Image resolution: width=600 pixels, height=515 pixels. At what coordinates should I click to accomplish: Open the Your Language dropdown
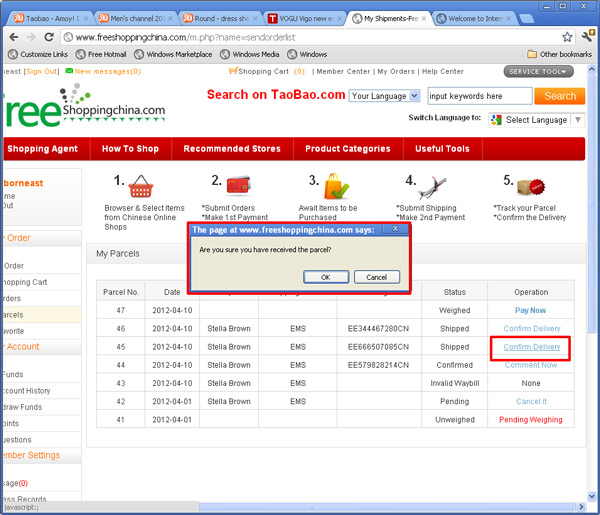point(384,96)
